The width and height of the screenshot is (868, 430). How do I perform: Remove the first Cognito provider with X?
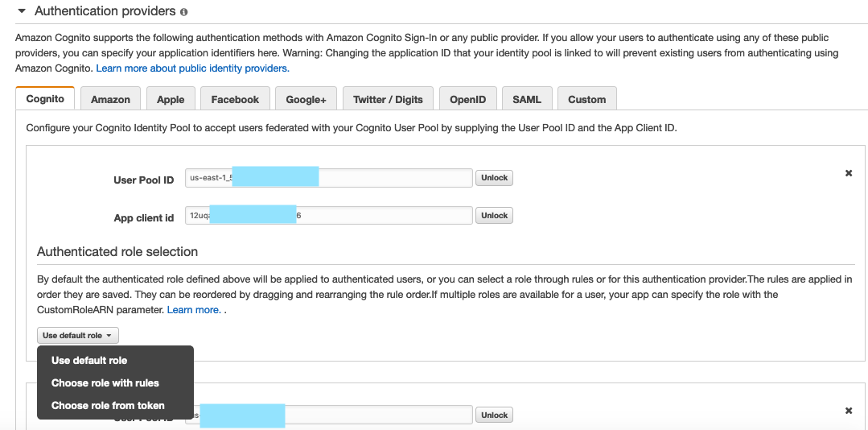pos(848,173)
